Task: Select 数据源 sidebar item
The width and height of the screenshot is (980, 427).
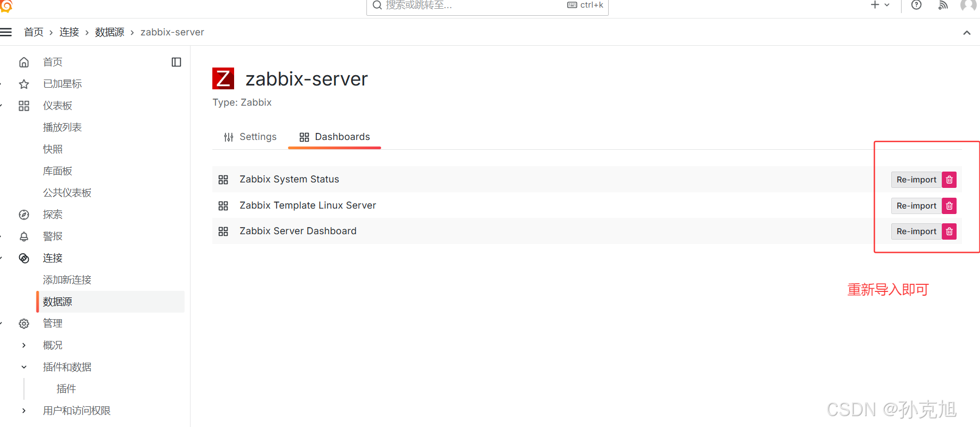Action: [111, 302]
